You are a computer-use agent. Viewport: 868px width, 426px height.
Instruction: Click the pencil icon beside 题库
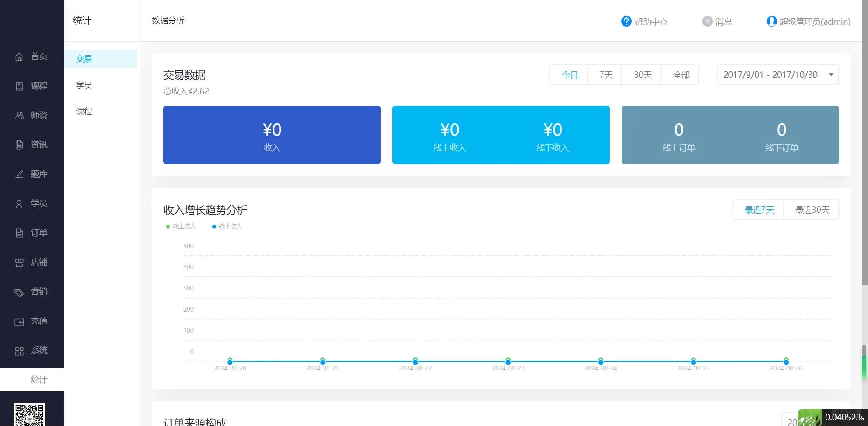pyautogui.click(x=19, y=174)
